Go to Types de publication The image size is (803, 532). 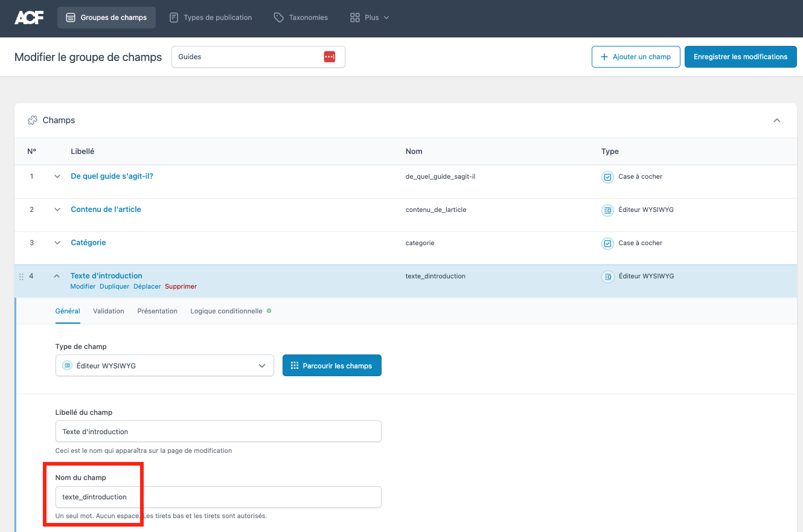[211, 18]
